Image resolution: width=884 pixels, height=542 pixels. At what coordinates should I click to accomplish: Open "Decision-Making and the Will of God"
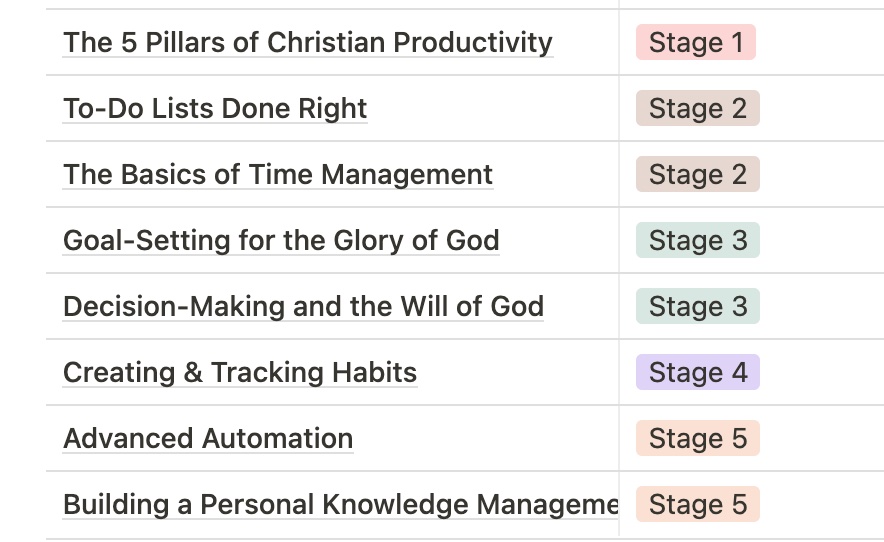click(303, 306)
